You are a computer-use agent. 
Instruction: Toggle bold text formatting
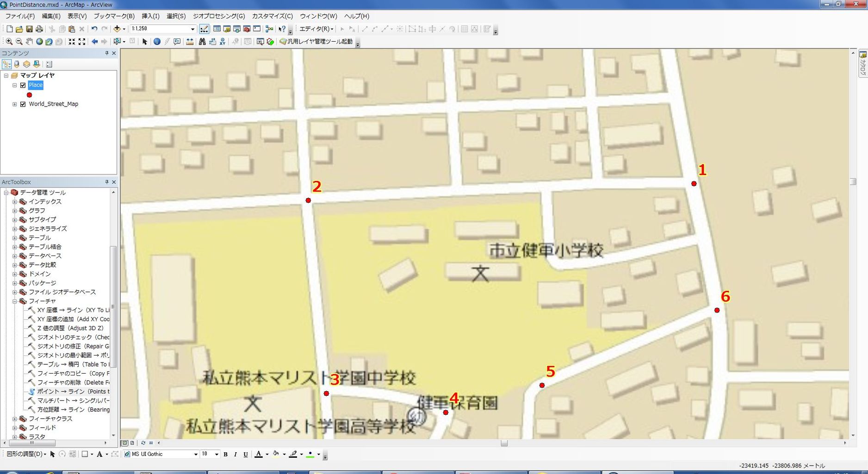tap(225, 455)
